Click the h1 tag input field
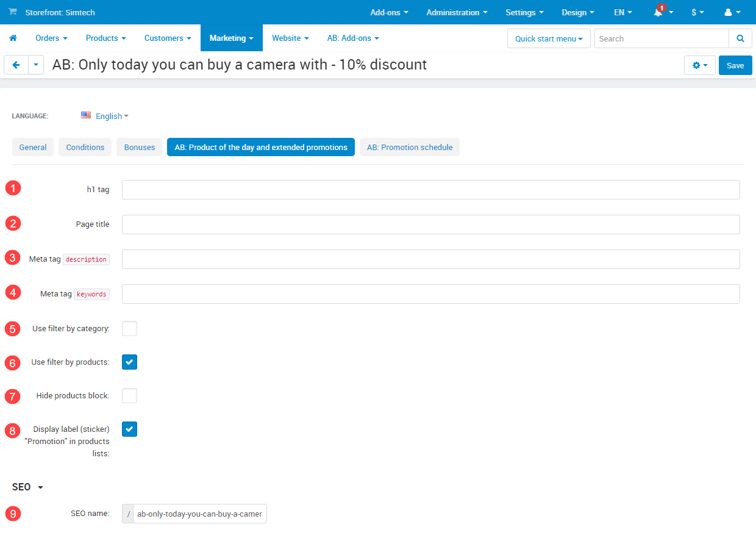The height and width of the screenshot is (538, 756). [x=430, y=190]
